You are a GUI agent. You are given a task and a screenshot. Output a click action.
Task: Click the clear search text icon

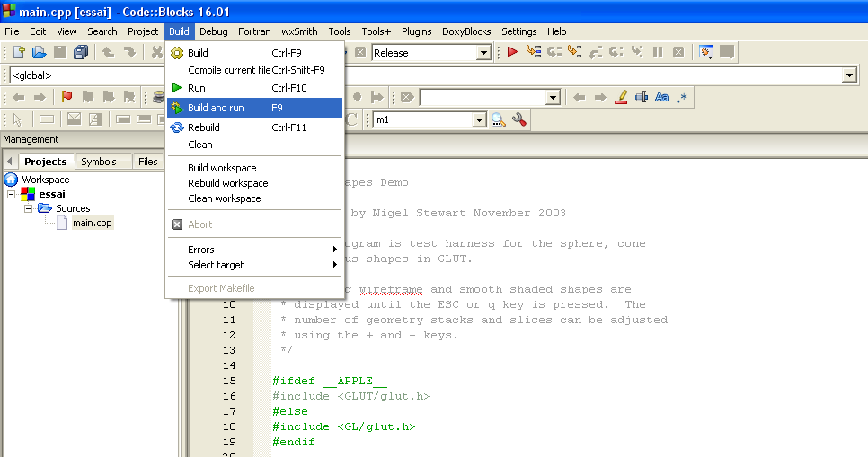407,97
